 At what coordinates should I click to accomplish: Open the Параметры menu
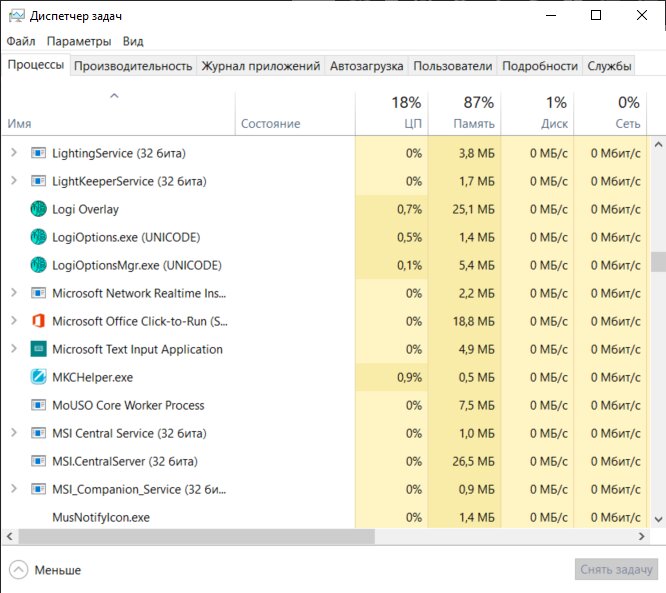tap(79, 41)
